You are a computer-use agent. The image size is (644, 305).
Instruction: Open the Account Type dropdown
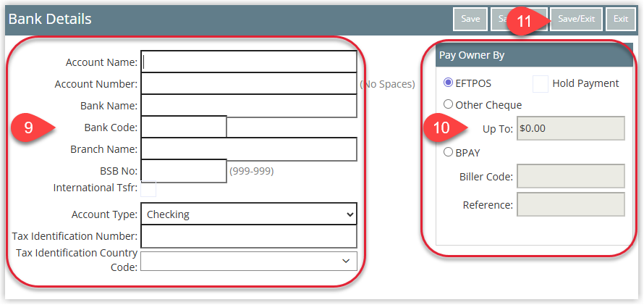point(249,214)
